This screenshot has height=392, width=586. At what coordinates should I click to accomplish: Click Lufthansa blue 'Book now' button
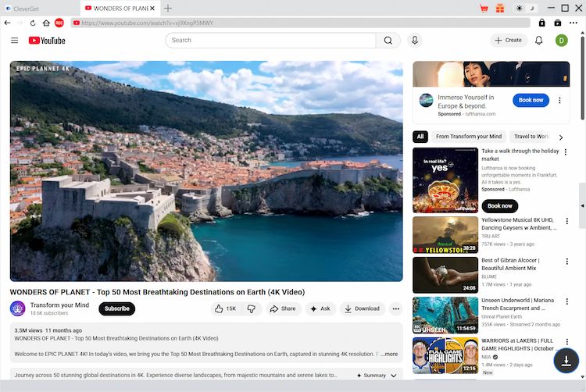coord(531,100)
